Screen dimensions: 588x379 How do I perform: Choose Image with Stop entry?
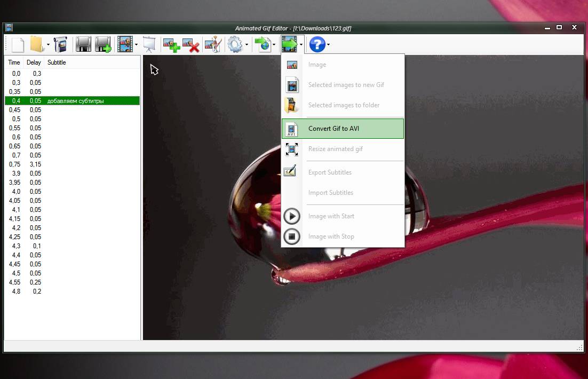343,236
